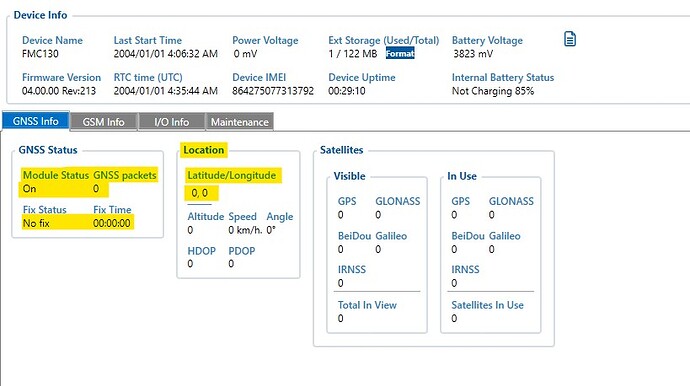Click storage usage 1 / 122 MB

pyautogui.click(x=353, y=54)
